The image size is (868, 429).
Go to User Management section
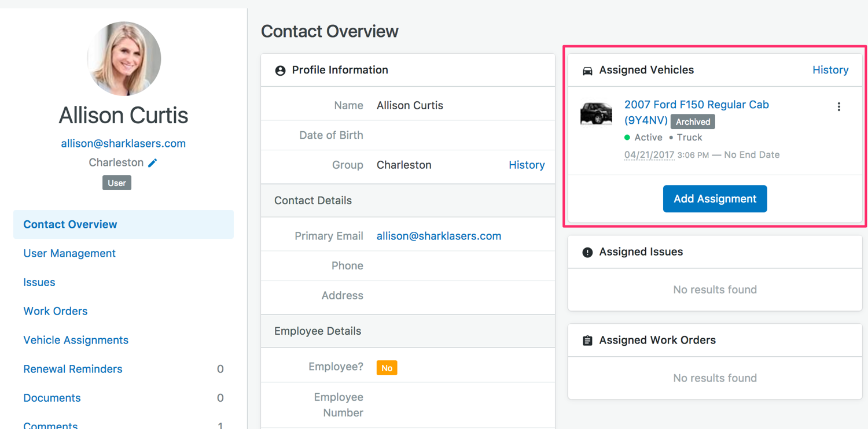coord(69,253)
